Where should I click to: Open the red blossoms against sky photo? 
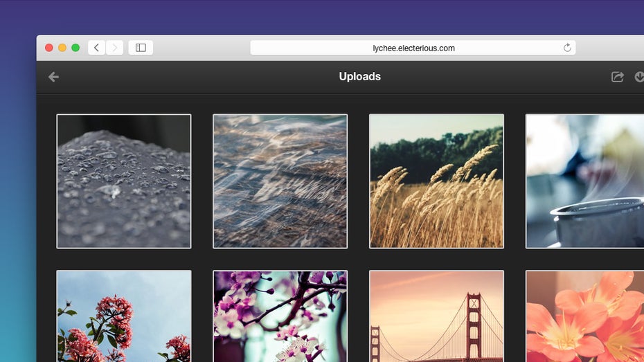[x=124, y=316]
